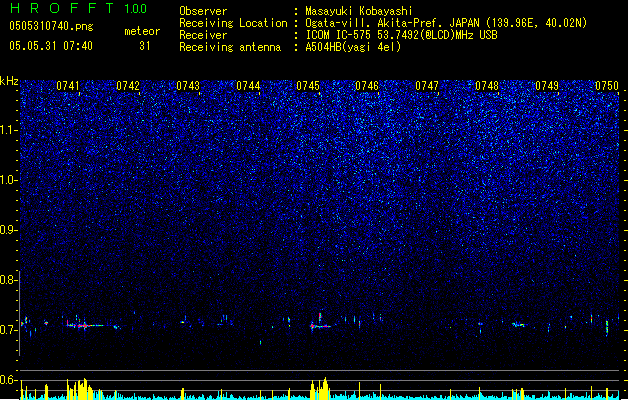Click the ICOM IC-575 receiver text
Screen dimensions: 629x400
click(401, 35)
